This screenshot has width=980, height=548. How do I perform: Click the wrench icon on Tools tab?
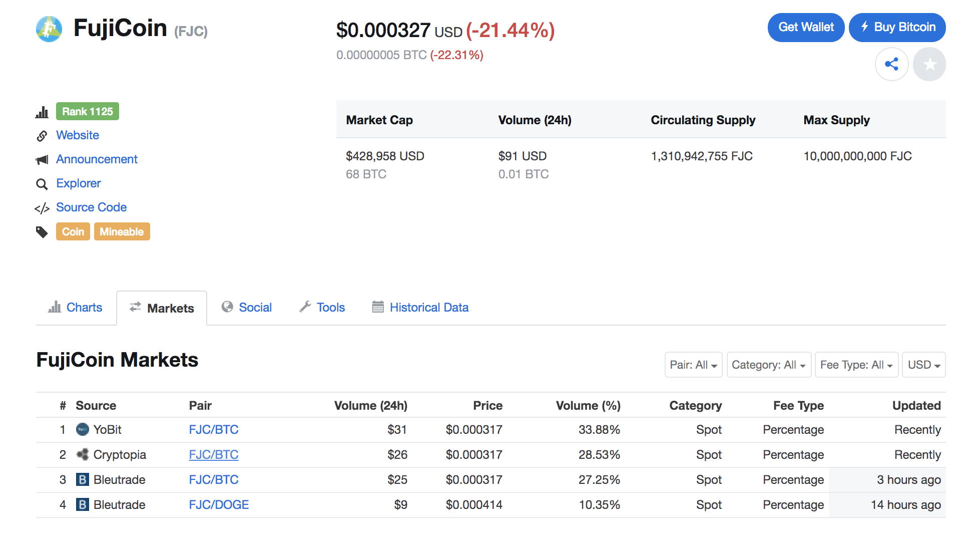click(x=305, y=307)
